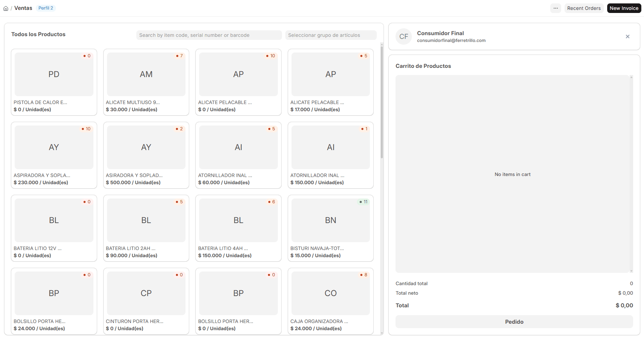Click stock badge 8 on CAJA ORGANIZADORA
Viewport: 644px width, 337px height.
363,275
